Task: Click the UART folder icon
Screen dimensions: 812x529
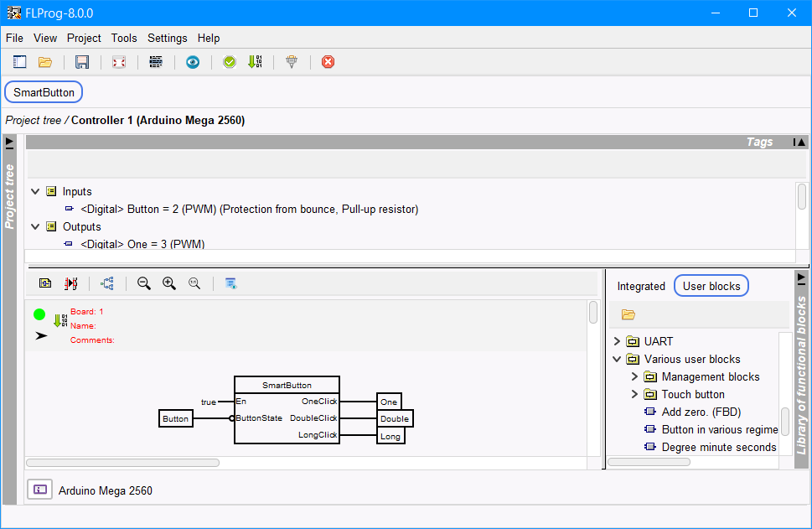Action: [633, 341]
